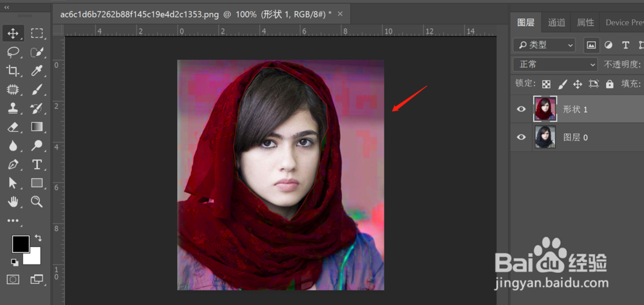Select the Move tool
Image resolution: width=644 pixels, height=305 pixels.
(13, 33)
